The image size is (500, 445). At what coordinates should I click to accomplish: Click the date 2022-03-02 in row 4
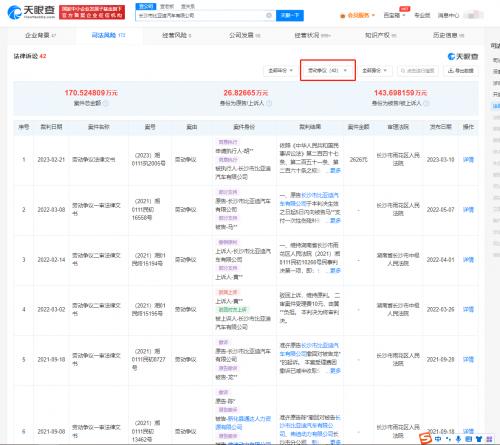[x=51, y=310]
